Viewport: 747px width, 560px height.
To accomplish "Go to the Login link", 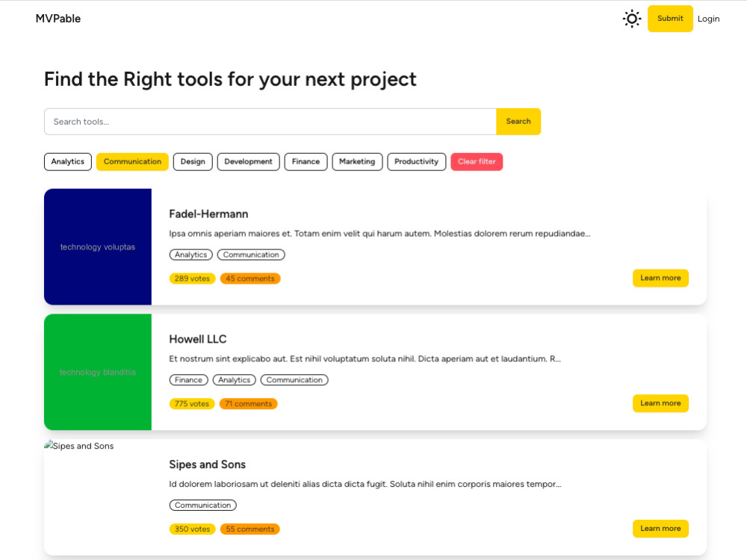I will [x=708, y=19].
